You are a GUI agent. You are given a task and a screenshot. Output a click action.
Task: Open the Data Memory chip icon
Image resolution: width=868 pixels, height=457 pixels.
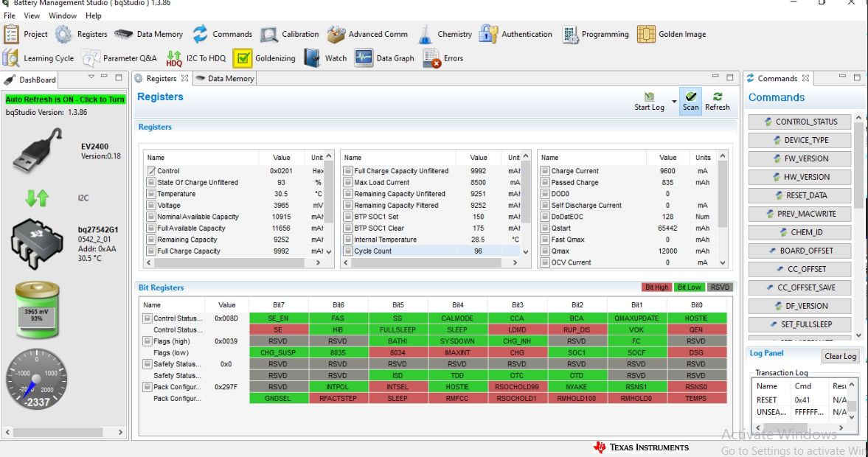[123, 35]
